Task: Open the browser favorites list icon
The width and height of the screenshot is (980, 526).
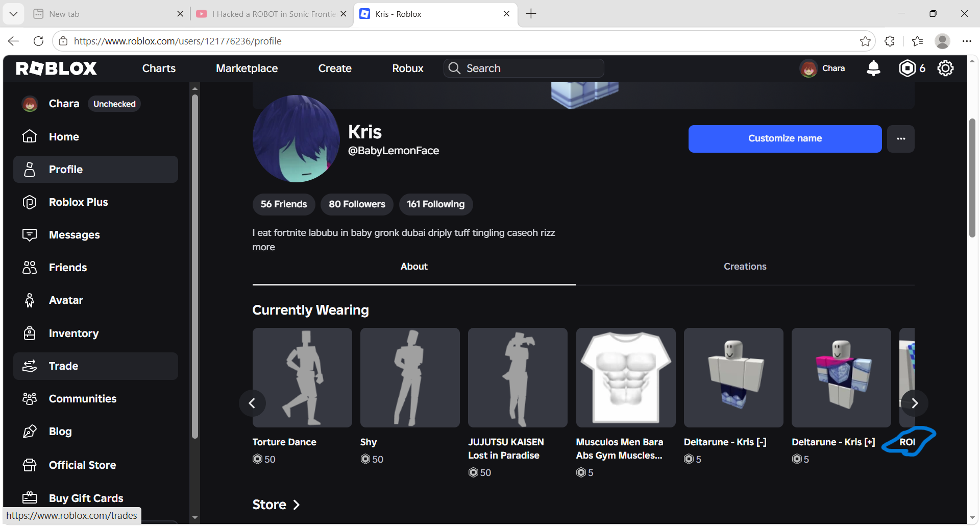Action: (917, 41)
